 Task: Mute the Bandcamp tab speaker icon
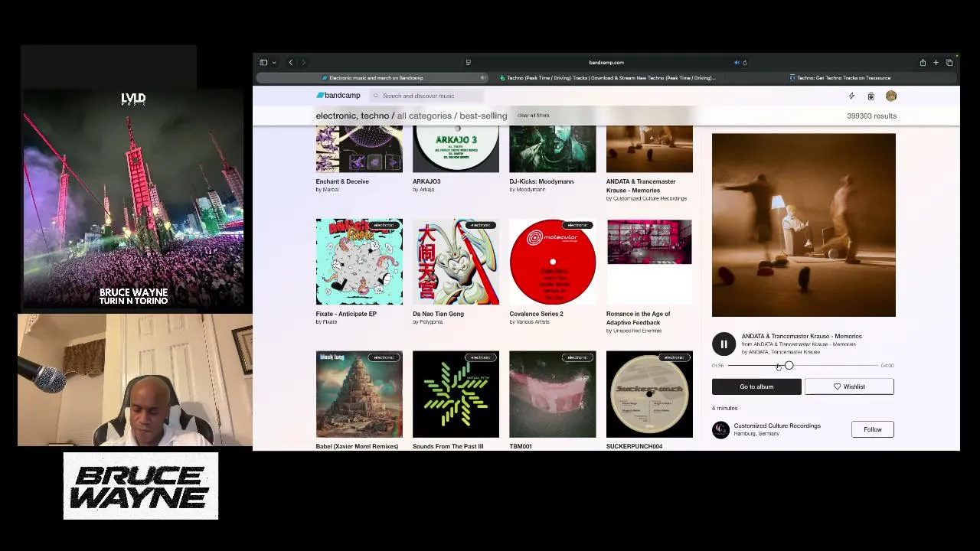point(483,78)
